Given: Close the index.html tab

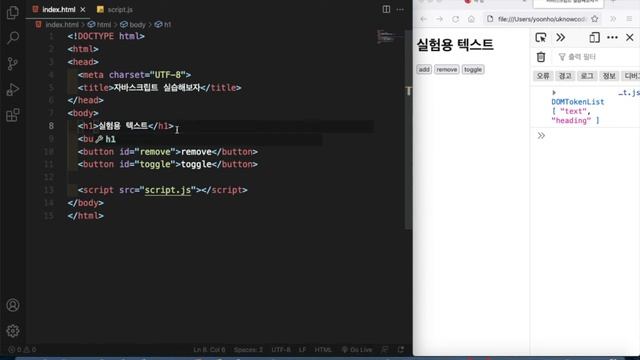Looking at the screenshot, I should pyautogui.click(x=83, y=9).
